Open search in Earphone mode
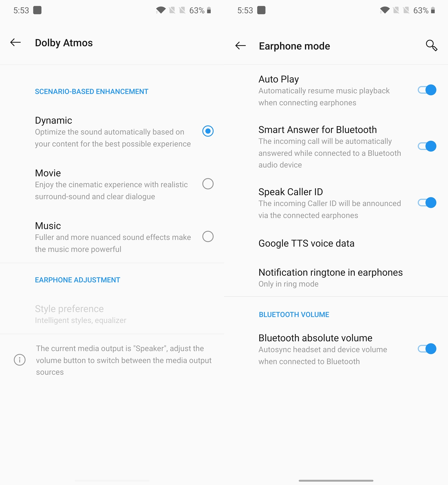The width and height of the screenshot is (448, 485). [431, 45]
